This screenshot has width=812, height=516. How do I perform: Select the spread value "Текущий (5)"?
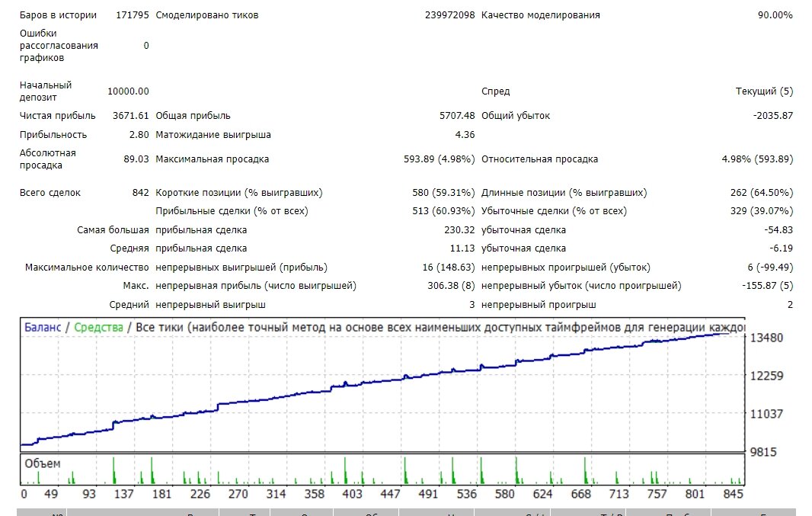[x=764, y=91]
